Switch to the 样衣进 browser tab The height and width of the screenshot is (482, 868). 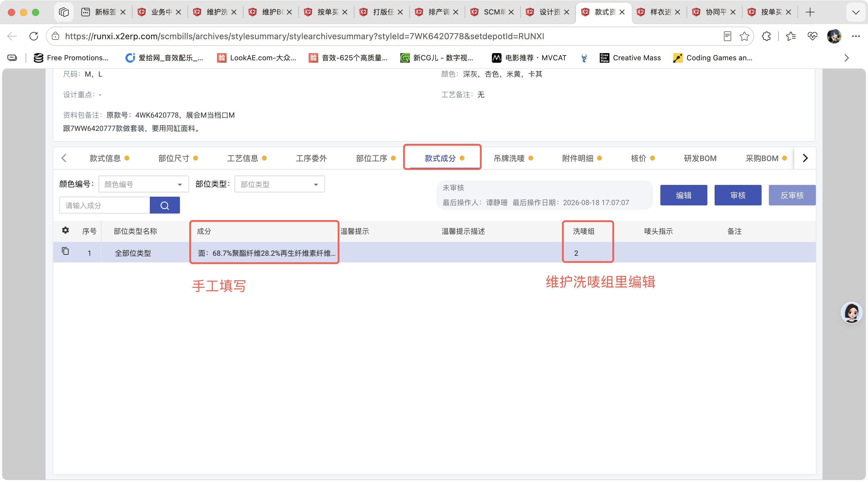tap(659, 12)
